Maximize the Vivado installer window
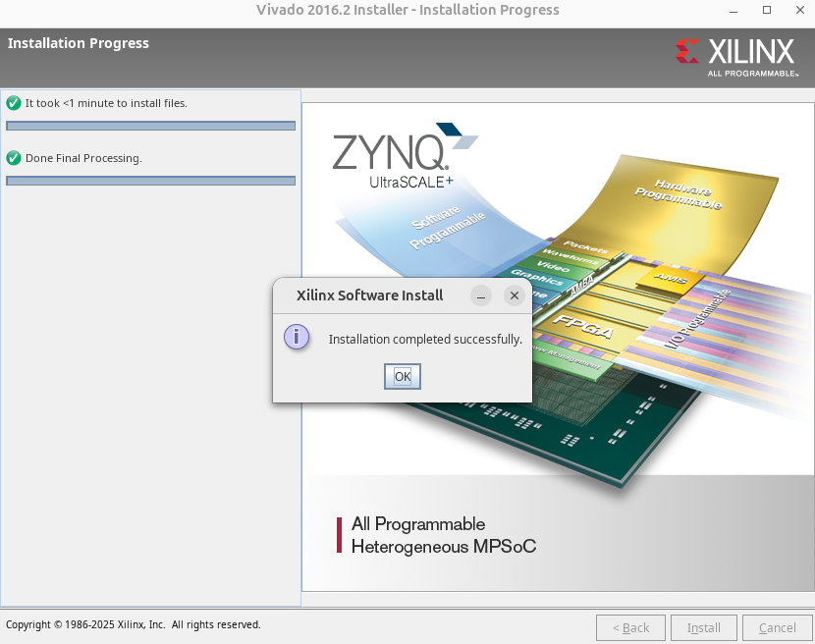 767,10
